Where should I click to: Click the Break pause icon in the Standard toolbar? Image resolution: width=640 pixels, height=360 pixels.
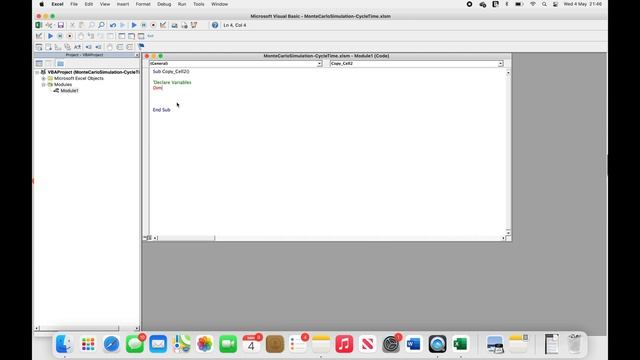(144, 25)
